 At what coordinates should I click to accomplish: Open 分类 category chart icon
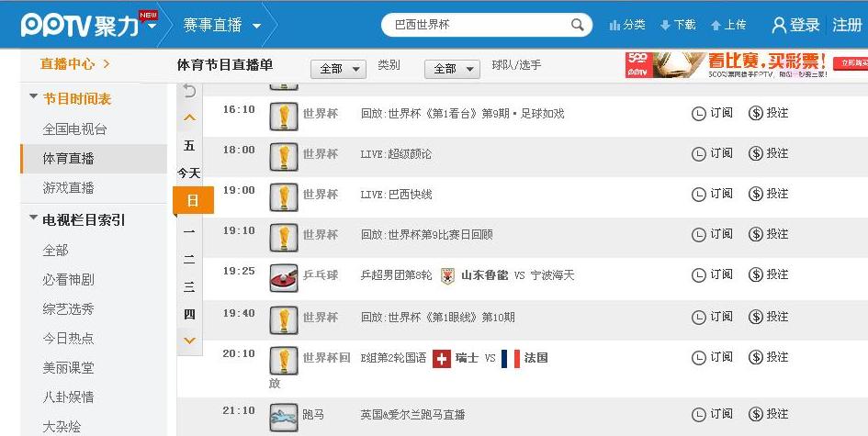614,25
